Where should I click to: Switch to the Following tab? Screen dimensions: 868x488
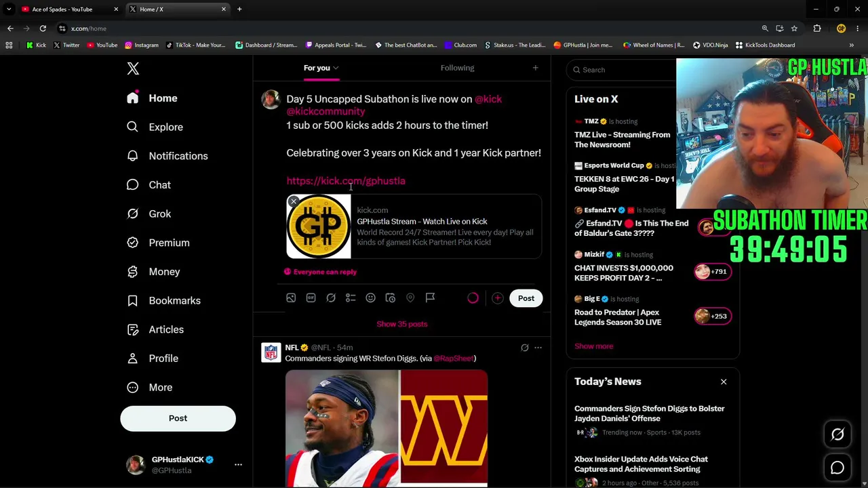coord(457,68)
